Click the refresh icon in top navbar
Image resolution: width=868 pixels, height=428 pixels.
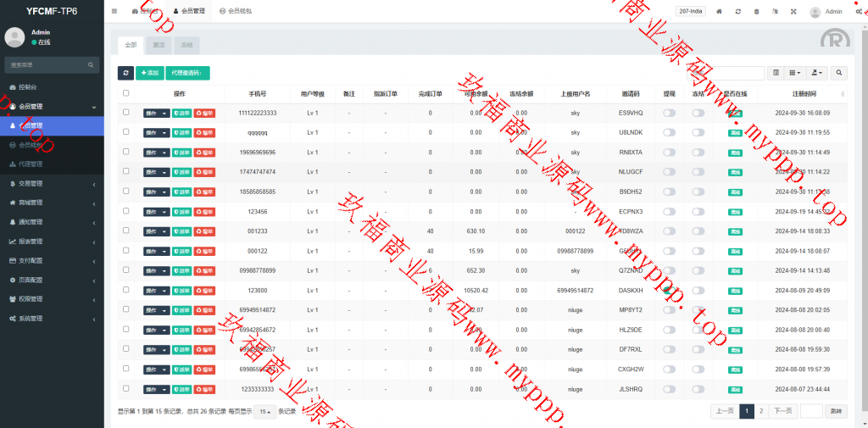coord(737,12)
